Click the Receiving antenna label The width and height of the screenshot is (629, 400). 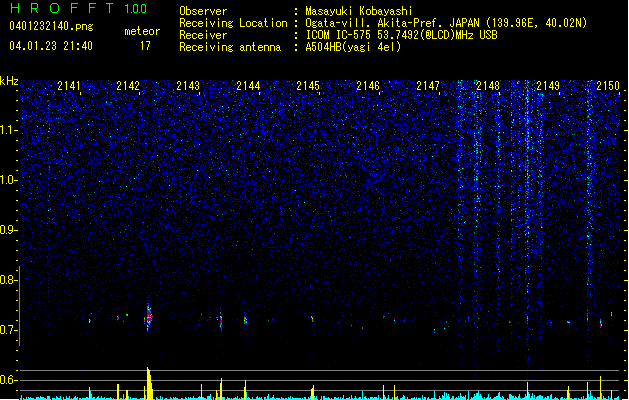click(230, 47)
